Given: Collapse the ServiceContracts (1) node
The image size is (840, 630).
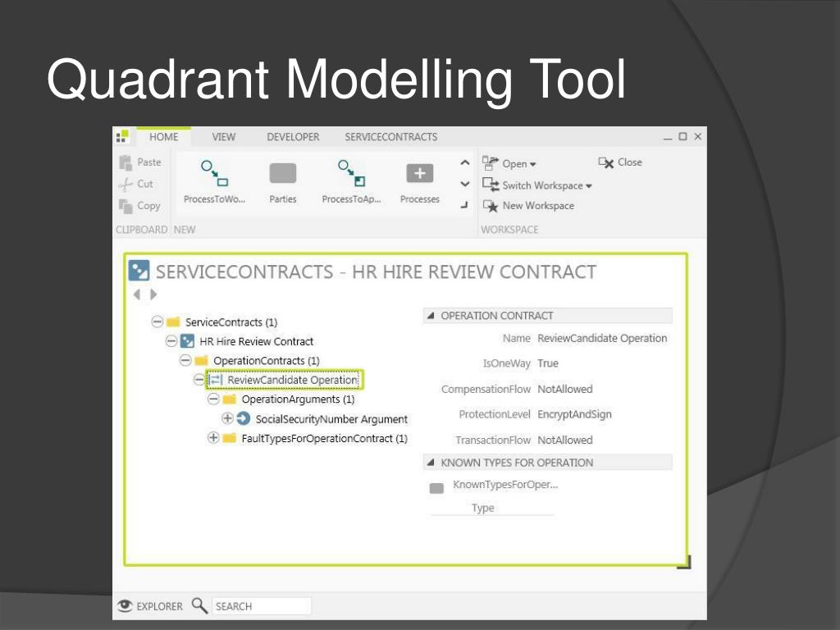Looking at the screenshot, I should 157,322.
